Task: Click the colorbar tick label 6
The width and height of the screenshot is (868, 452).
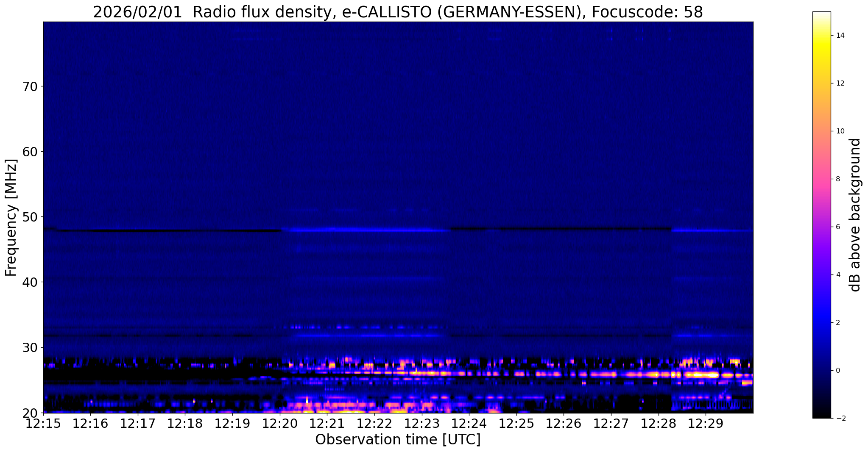Action: tap(837, 227)
